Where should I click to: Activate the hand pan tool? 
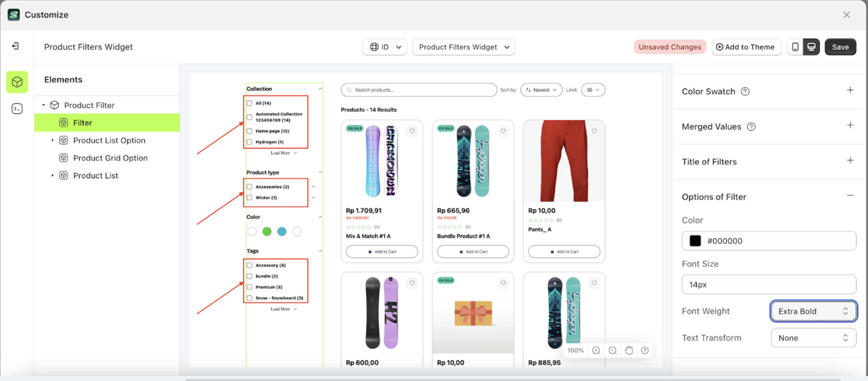click(629, 350)
